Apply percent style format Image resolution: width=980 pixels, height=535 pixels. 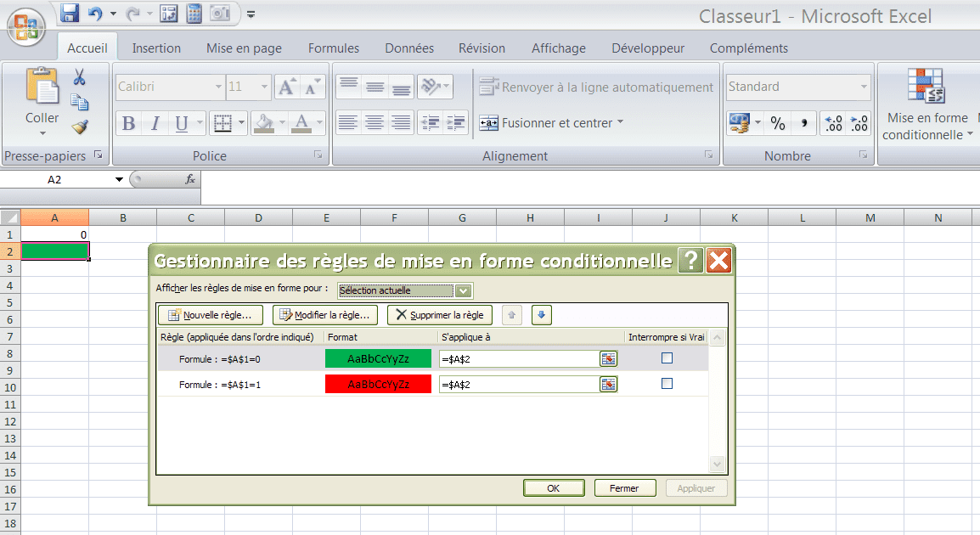pos(778,123)
